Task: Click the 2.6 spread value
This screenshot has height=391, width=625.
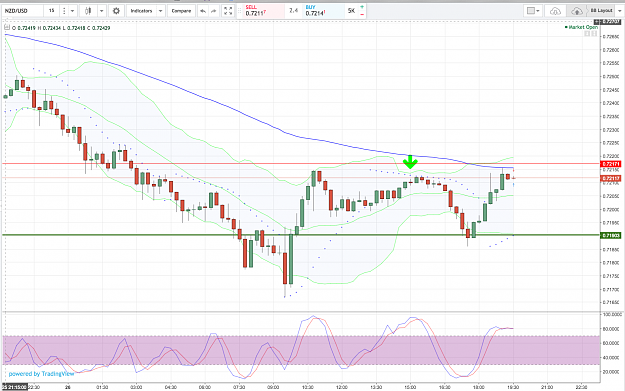Action: 294,11
